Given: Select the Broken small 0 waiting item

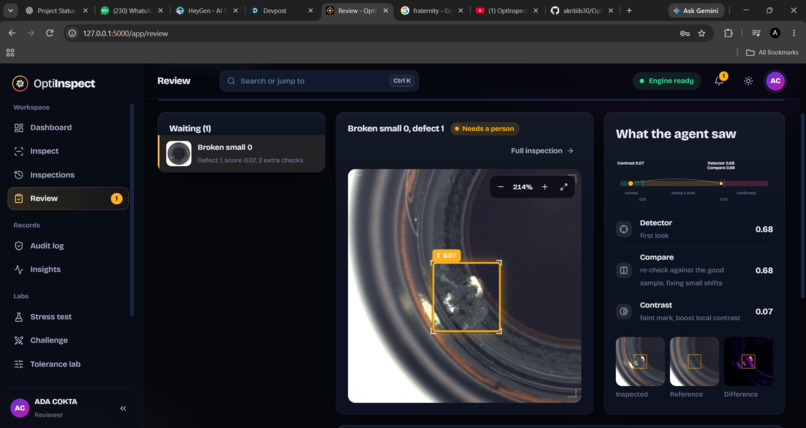Looking at the screenshot, I should [242, 154].
